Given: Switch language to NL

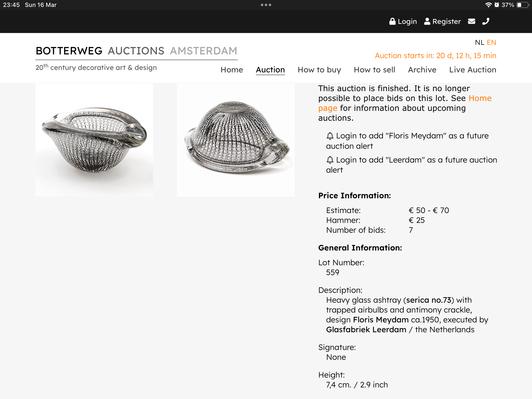Looking at the screenshot, I should click(x=479, y=43).
